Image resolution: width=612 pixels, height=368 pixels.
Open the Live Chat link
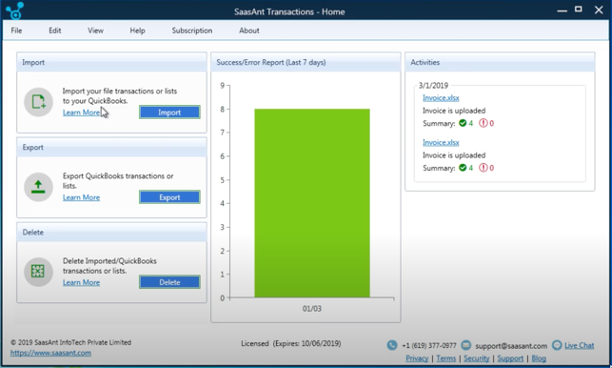pyautogui.click(x=579, y=345)
